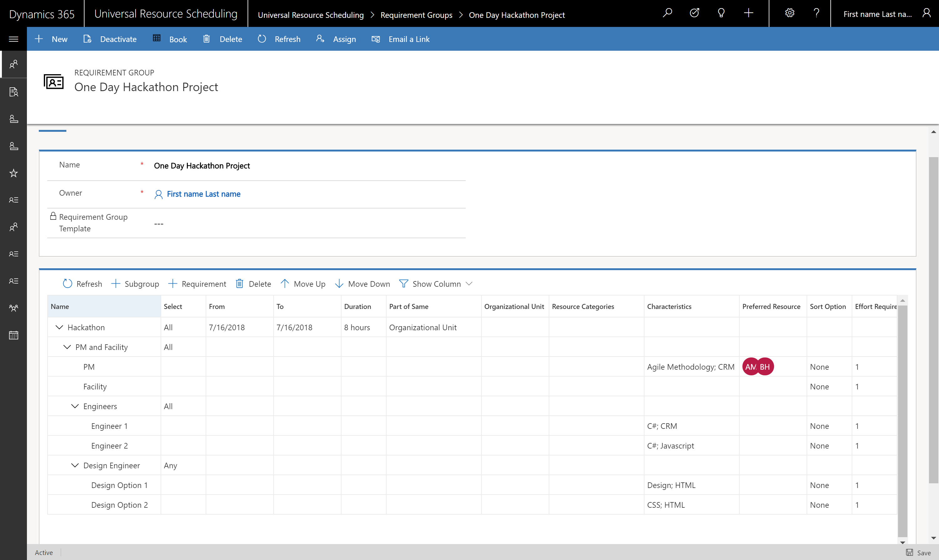Click Email a Link command

coord(401,39)
